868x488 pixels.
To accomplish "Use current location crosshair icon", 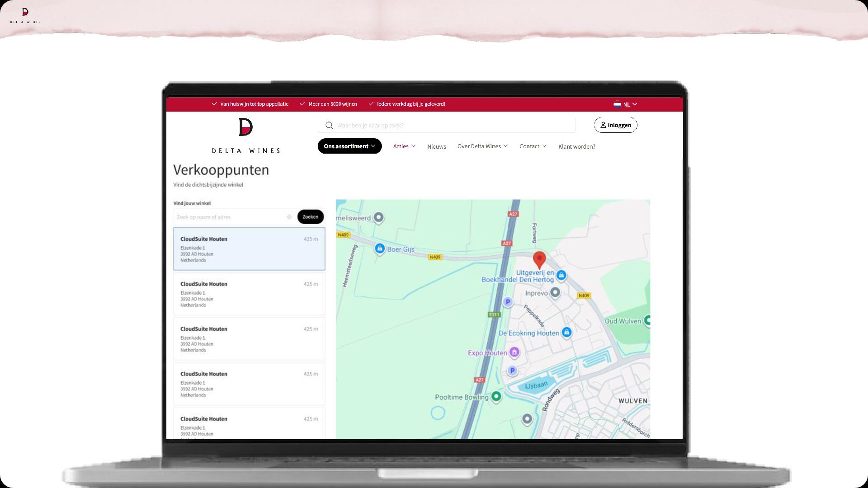I will [289, 217].
